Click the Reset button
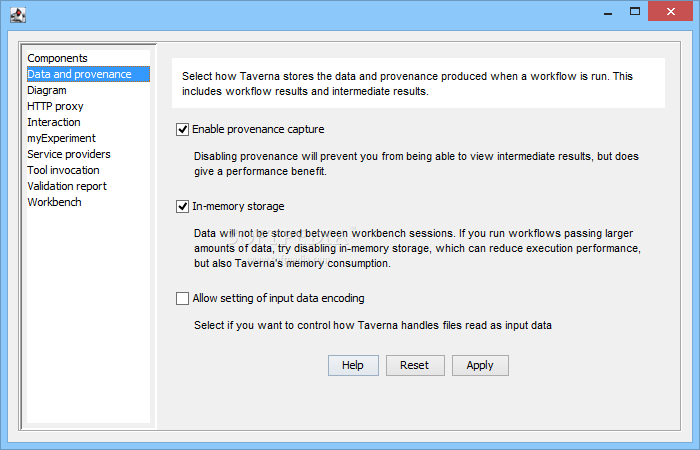 [415, 366]
